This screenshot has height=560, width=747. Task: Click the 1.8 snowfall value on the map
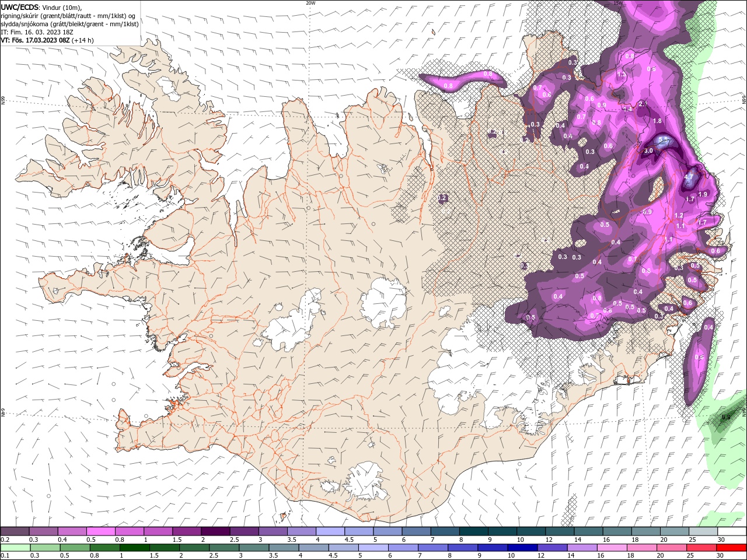657,121
